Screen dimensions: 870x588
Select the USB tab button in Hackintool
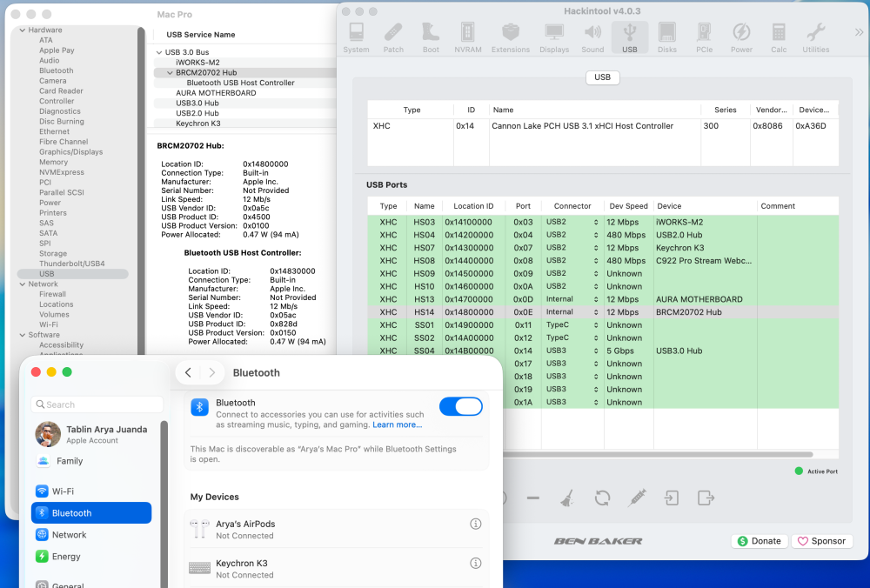(603, 77)
